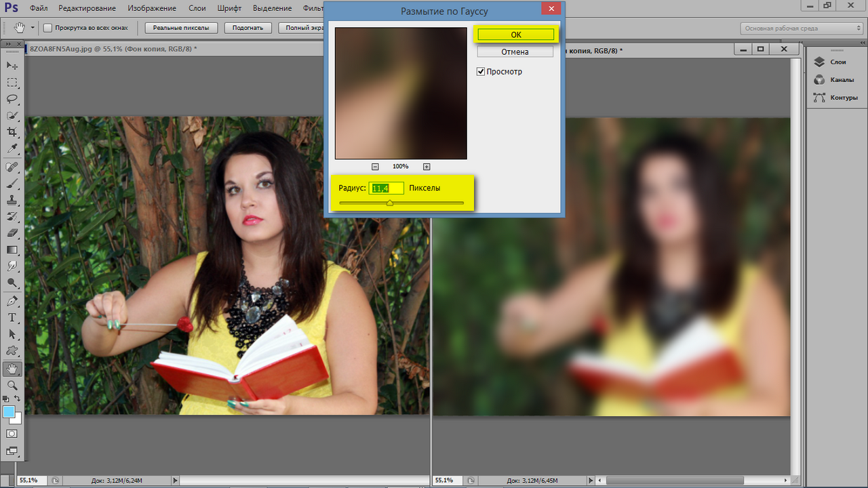Select the Clone Stamp tool
Screen dimensions: 868x488
[x=12, y=200]
